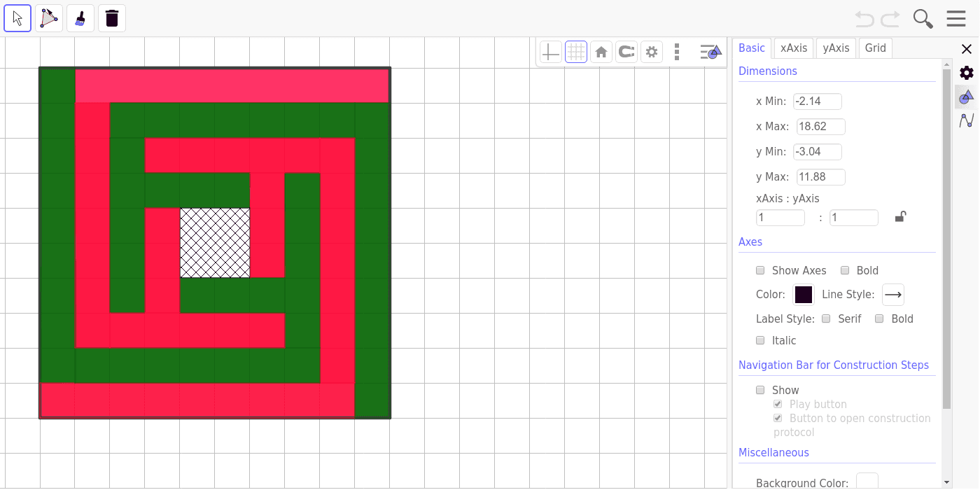Select the Polygon tool
Screen dimensions: 980x490
point(49,18)
